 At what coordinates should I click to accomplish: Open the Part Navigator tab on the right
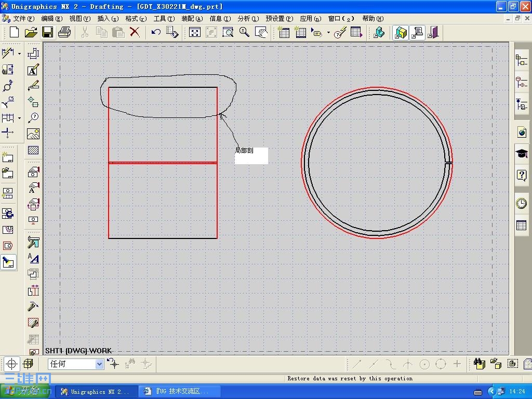[522, 104]
